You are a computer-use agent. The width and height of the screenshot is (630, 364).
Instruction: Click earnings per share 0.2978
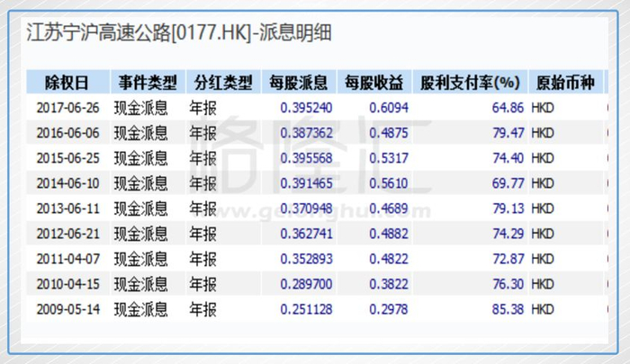[389, 309]
